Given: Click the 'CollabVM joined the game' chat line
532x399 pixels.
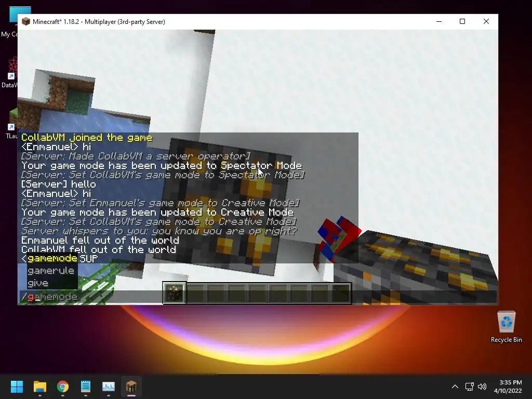Looking at the screenshot, I should [x=87, y=137].
